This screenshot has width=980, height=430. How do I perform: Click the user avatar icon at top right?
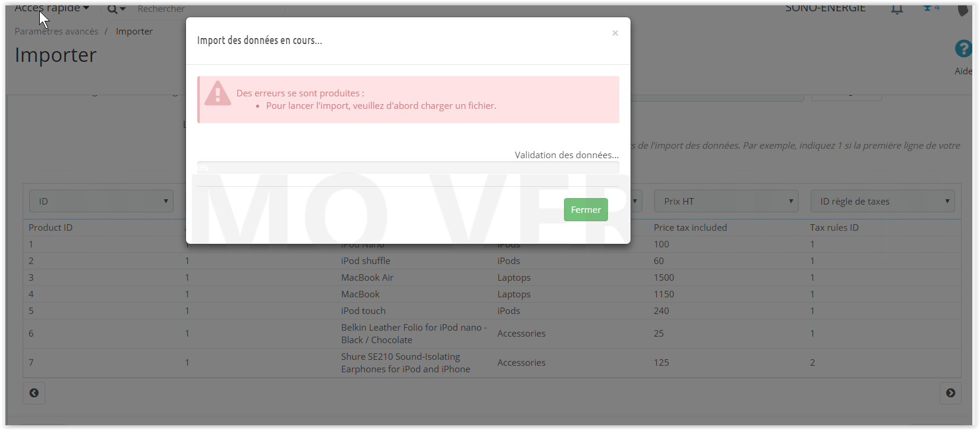coord(963,10)
